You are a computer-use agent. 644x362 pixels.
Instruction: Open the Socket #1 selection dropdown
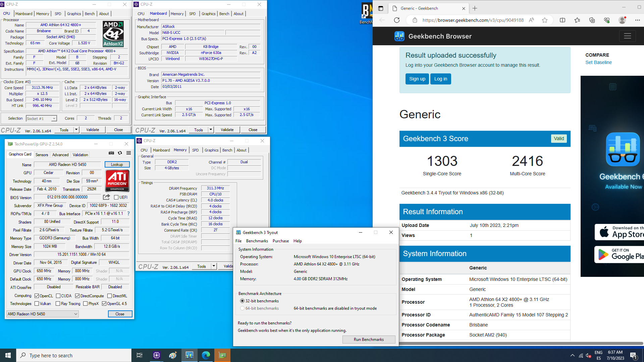tap(42, 118)
